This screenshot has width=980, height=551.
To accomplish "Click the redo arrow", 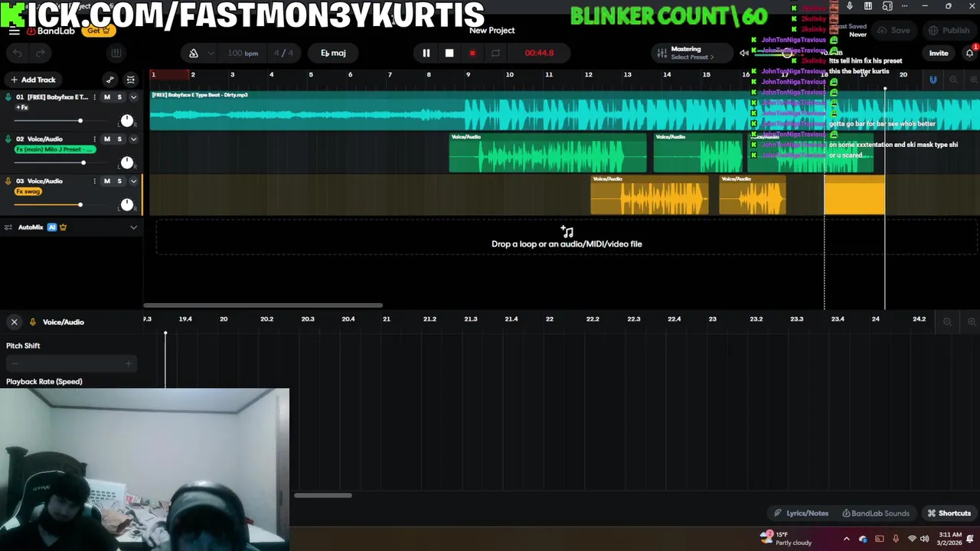I will [41, 53].
